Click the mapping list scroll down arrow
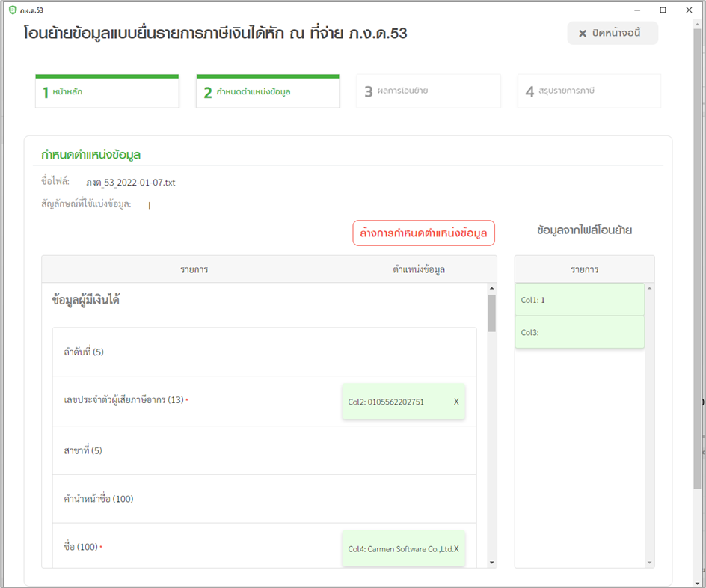Image resolution: width=706 pixels, height=588 pixels. (491, 562)
